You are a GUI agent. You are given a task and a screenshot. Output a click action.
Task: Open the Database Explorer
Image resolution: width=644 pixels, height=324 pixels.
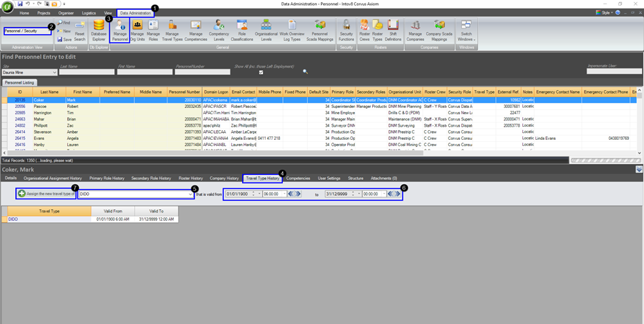[x=98, y=30]
